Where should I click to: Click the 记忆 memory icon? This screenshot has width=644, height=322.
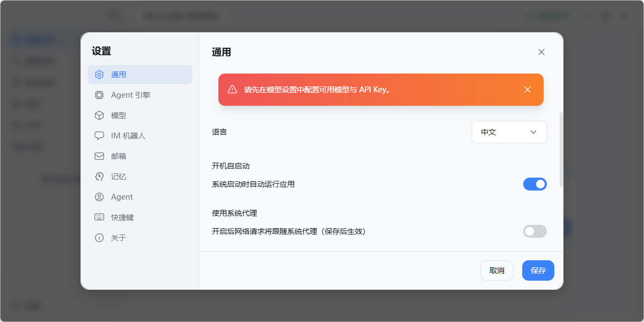(99, 177)
